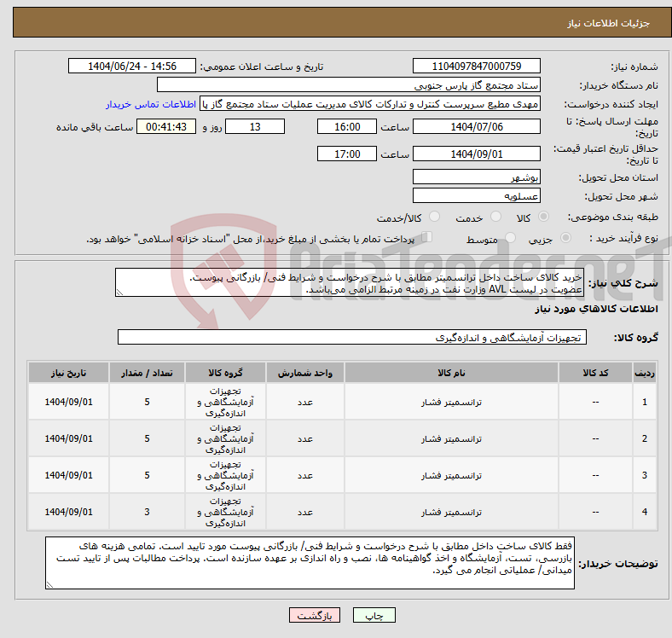Screen dimensions: 672x638
Task: Click ترانسمیتر فشار in row 3
Action: click(x=451, y=475)
